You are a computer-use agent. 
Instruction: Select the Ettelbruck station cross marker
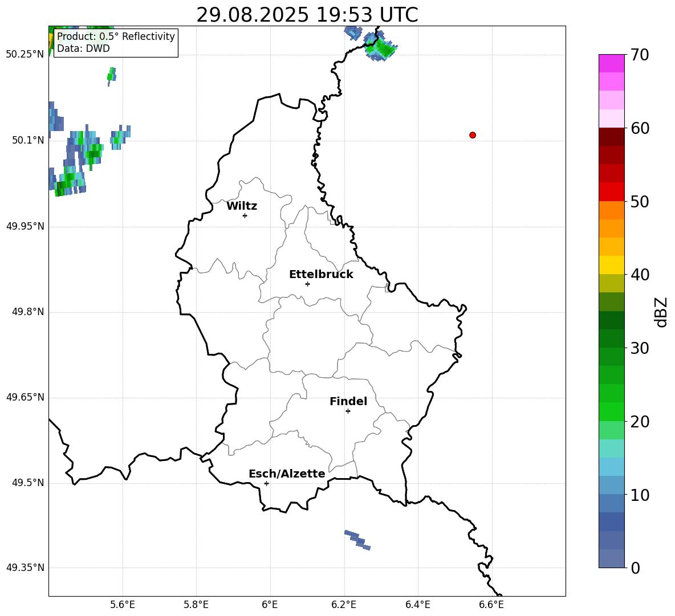point(307,284)
